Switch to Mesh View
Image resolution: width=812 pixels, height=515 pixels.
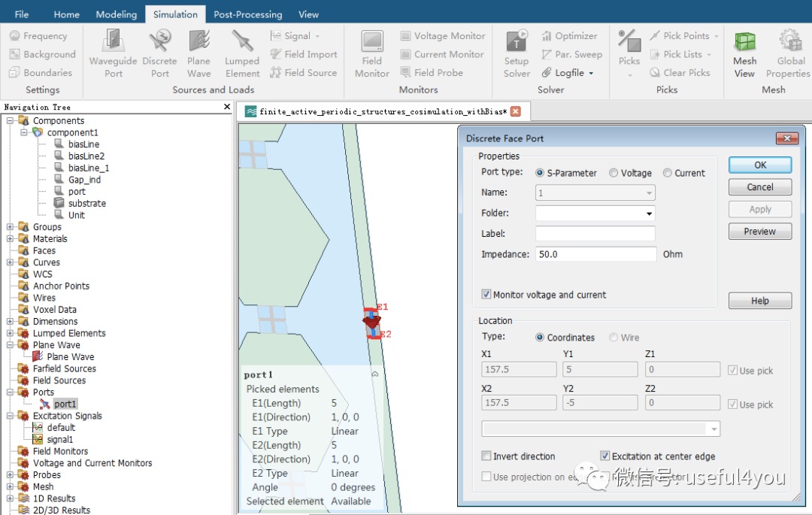[744, 54]
